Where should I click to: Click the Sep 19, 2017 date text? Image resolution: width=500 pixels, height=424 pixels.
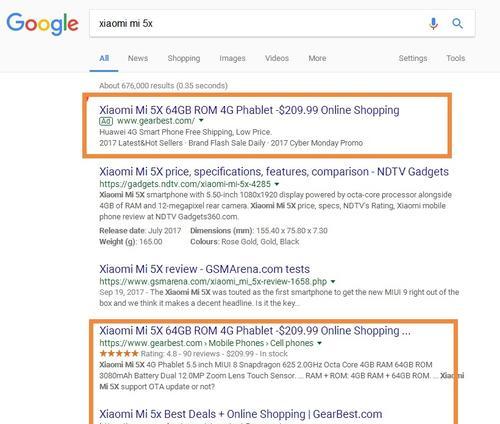click(121, 292)
